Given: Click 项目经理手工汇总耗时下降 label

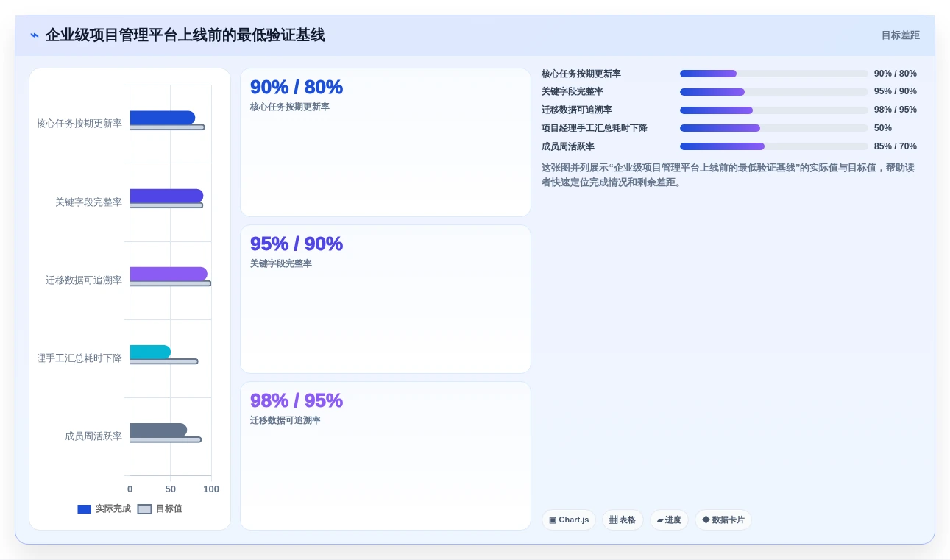Looking at the screenshot, I should [595, 128].
